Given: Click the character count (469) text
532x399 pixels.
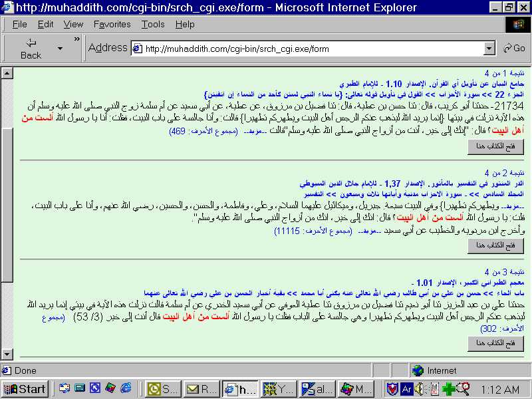Looking at the screenshot, I should pos(203,131).
